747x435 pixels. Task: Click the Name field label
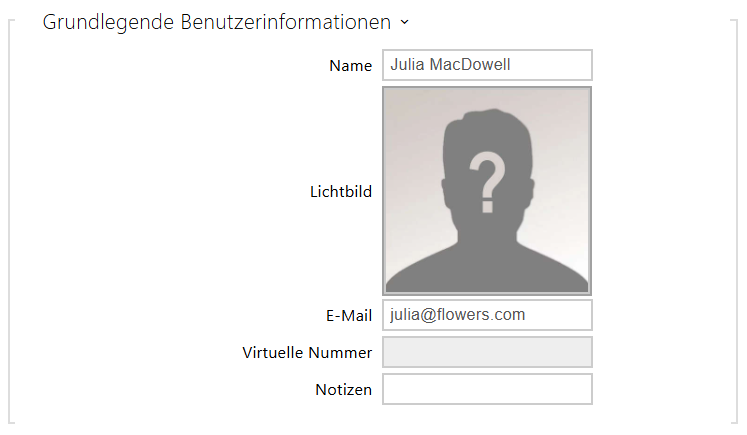coord(350,66)
